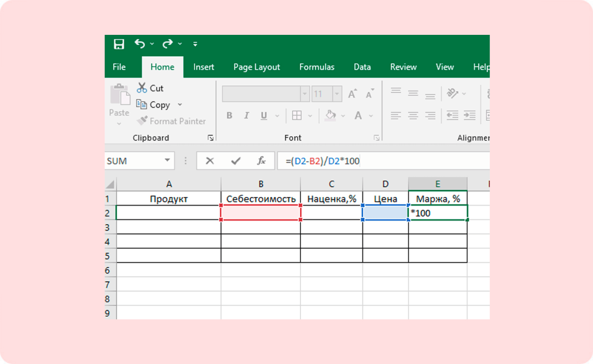
Task: Open the font size dropdown
Action: (336, 94)
